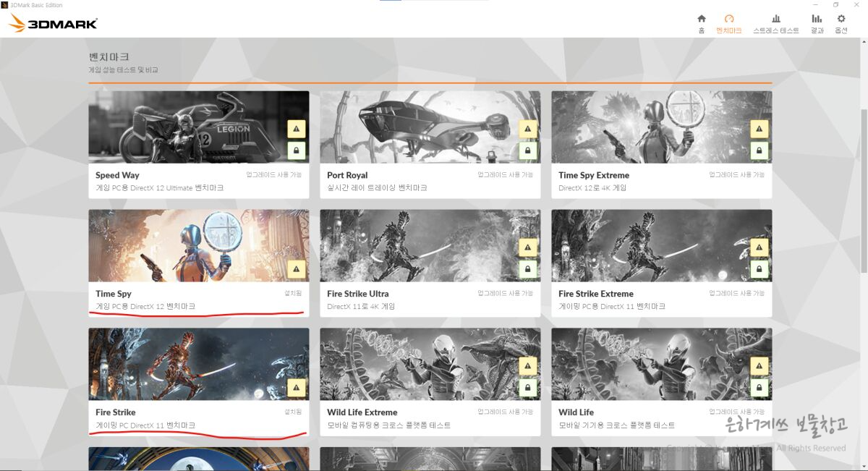Open Options (옵션) gear icon
The height and width of the screenshot is (471, 868).
click(x=841, y=24)
